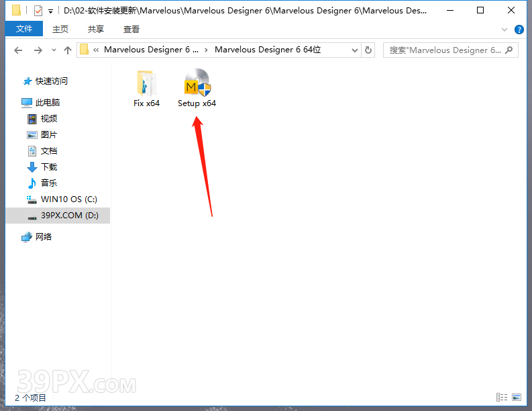
Task: Close the Explorer window
Action: (x=511, y=11)
